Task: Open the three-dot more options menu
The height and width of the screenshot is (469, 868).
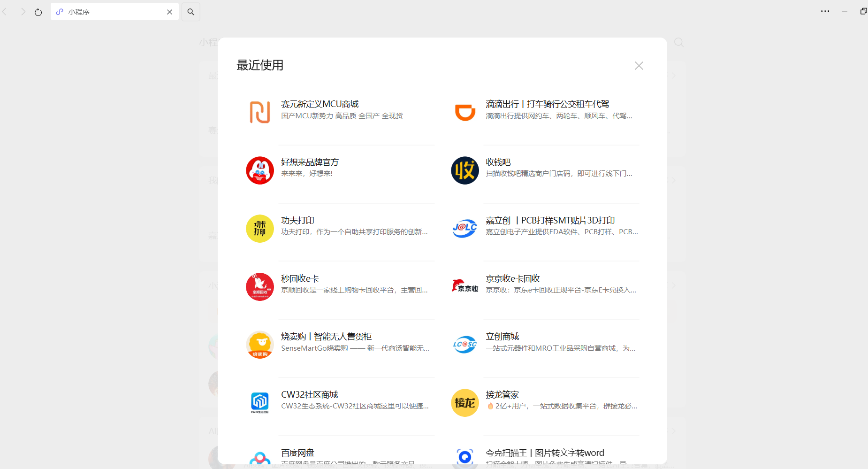Action: coord(825,11)
